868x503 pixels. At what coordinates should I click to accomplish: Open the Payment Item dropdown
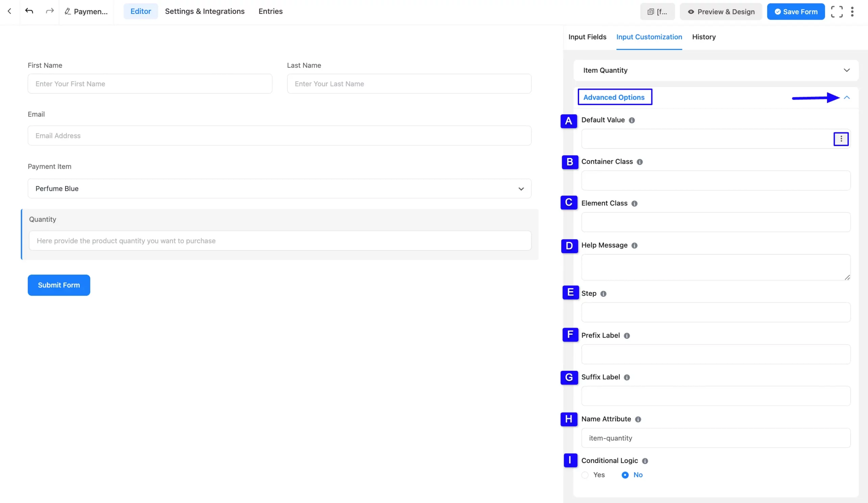pos(279,188)
